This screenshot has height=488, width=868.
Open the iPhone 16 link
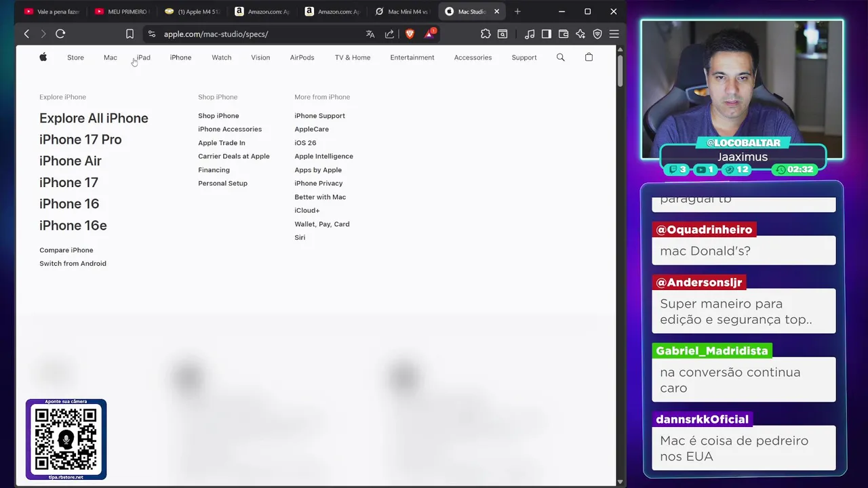tap(69, 204)
